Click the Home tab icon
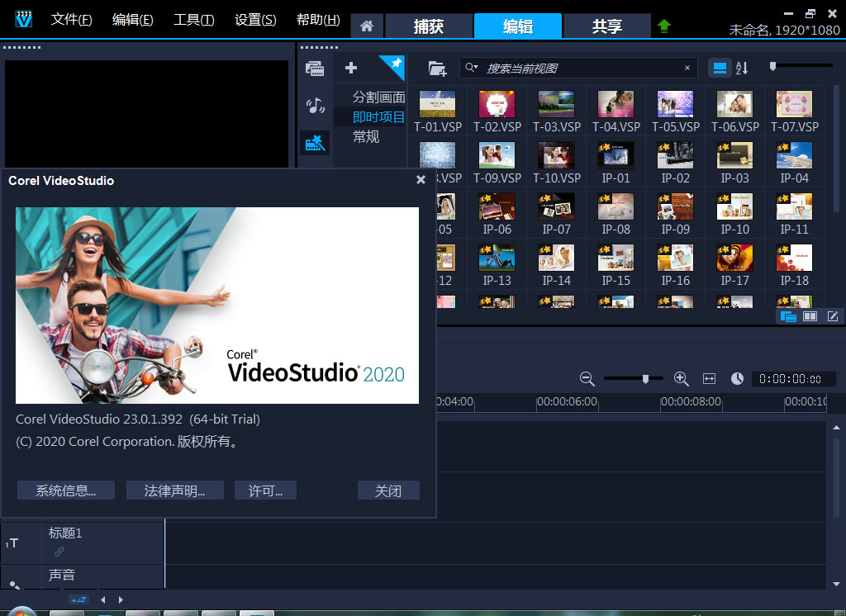This screenshot has width=846, height=616. point(367,26)
